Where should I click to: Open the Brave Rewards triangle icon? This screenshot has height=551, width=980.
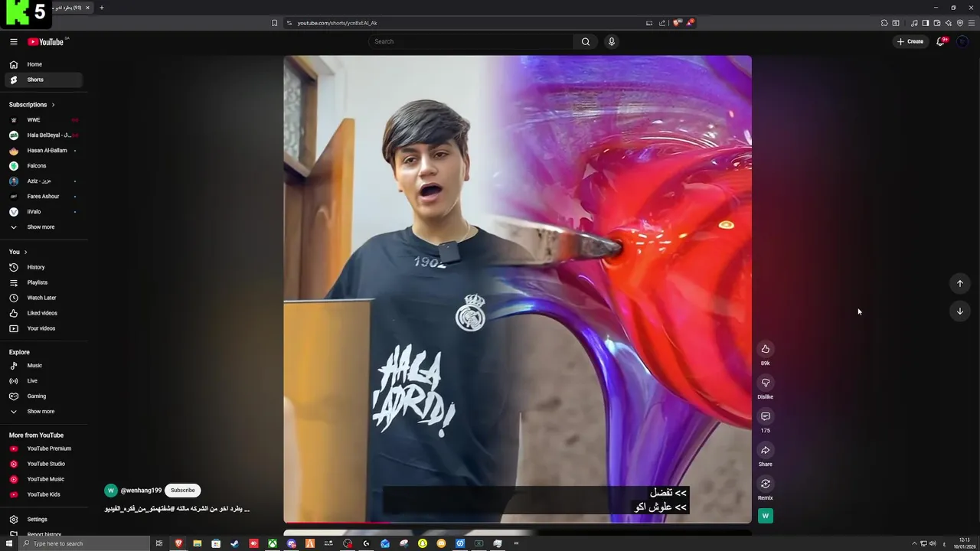click(690, 23)
